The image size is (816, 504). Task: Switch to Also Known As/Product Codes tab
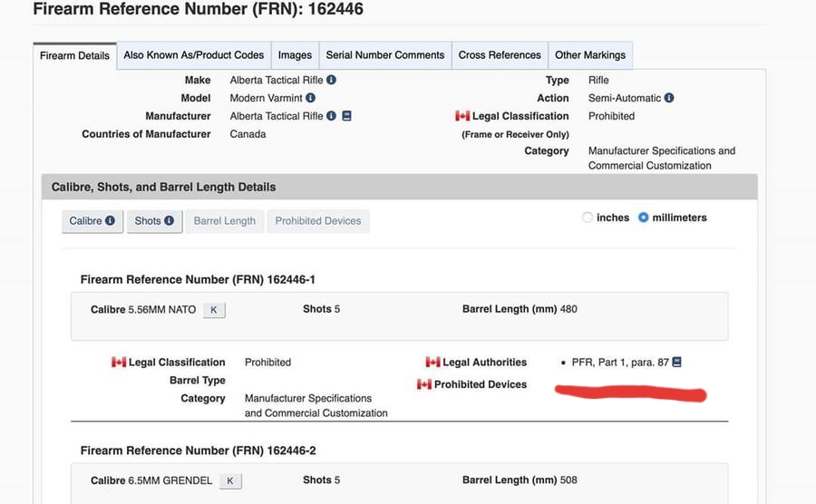click(194, 55)
